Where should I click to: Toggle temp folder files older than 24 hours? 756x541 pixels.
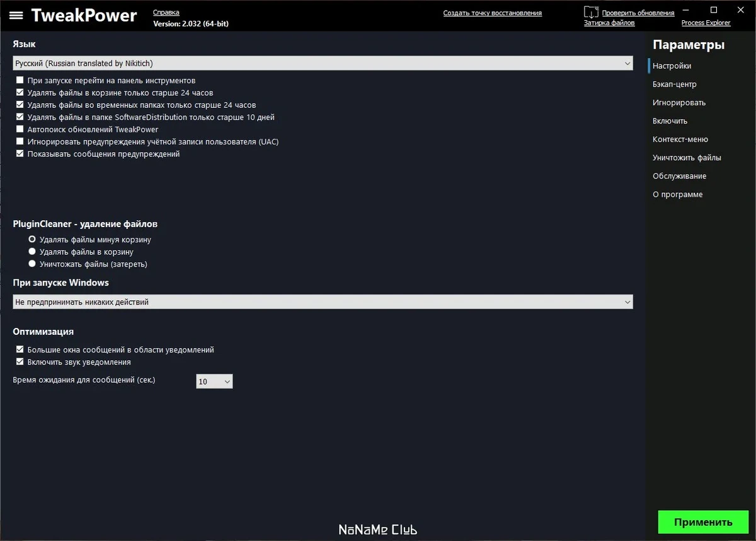(20, 105)
